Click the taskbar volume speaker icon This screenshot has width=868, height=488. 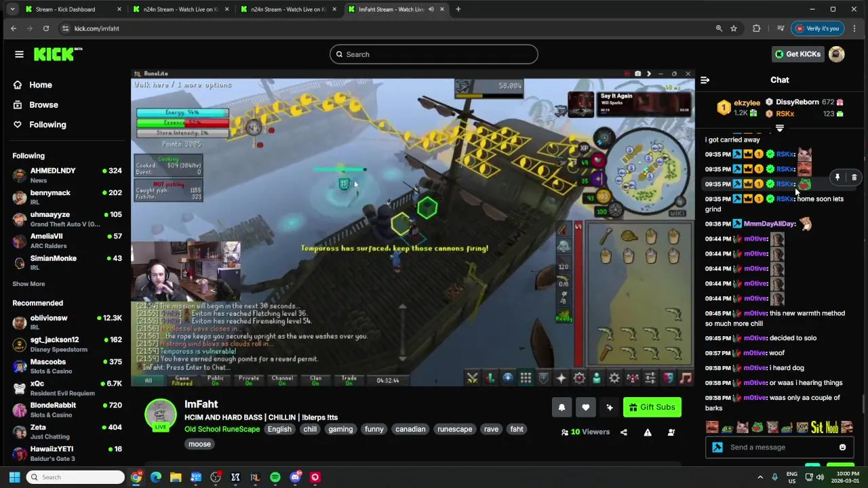(819, 477)
